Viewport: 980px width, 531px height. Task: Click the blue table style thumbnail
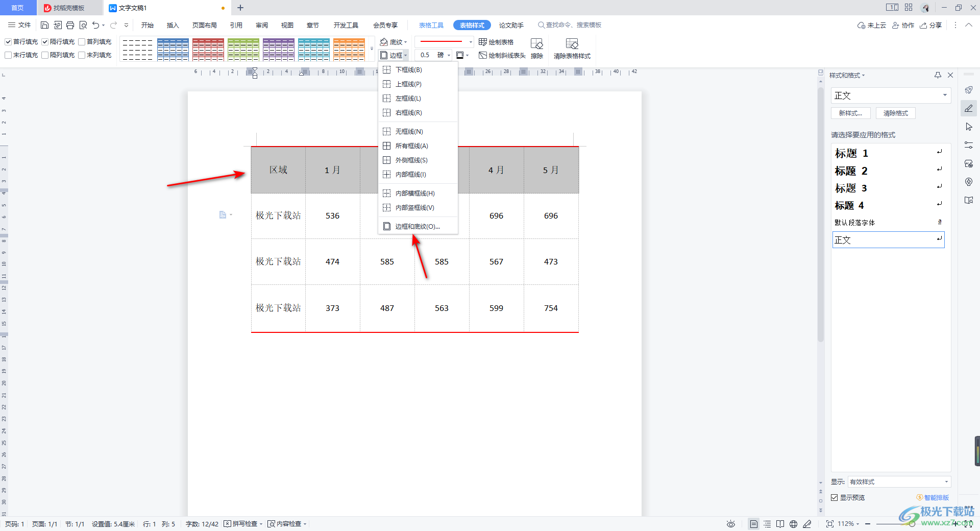click(173, 50)
